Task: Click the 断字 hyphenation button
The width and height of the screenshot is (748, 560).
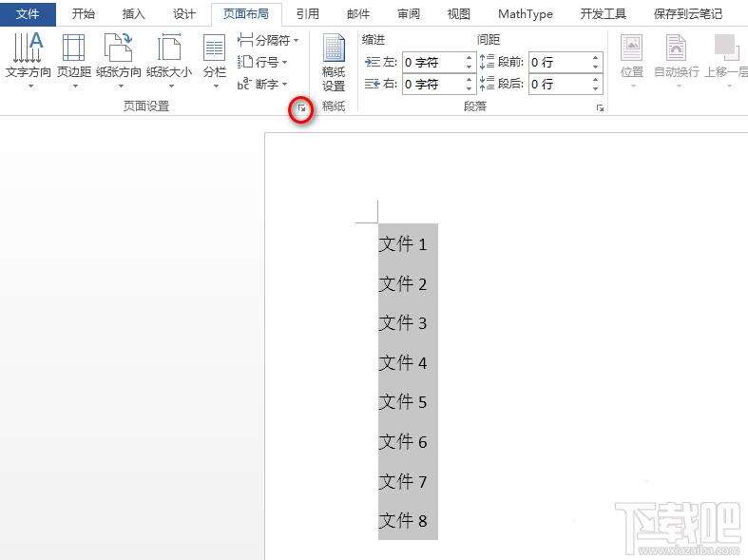Action: click(262, 84)
